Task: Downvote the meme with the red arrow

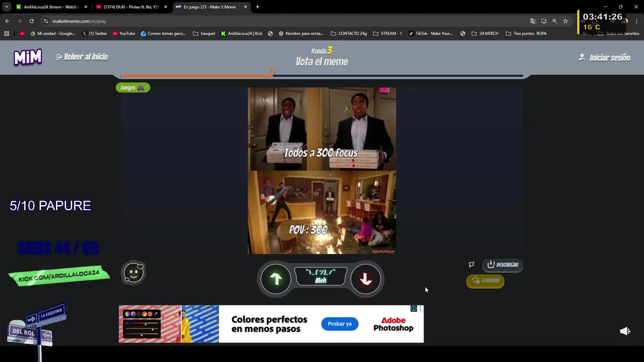Action: (x=366, y=279)
